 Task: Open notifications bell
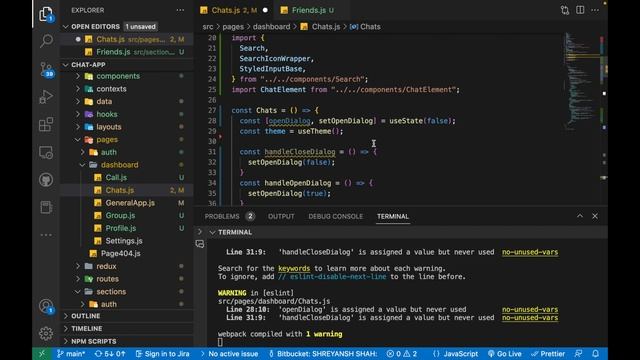[x=596, y=354]
